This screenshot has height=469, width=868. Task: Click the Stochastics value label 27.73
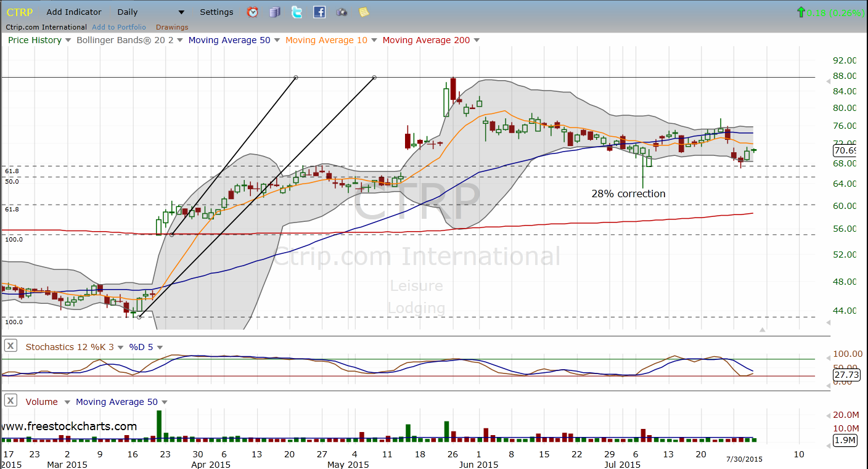point(845,374)
